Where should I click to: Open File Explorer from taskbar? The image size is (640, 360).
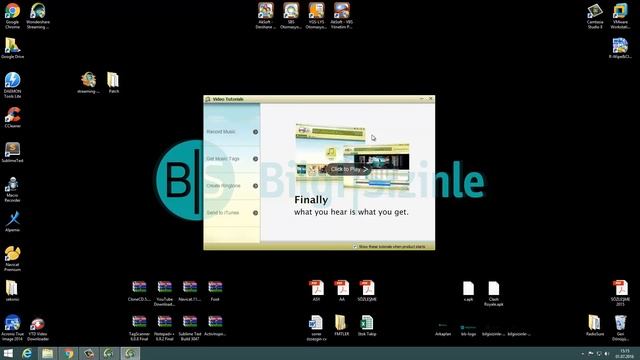click(48, 353)
